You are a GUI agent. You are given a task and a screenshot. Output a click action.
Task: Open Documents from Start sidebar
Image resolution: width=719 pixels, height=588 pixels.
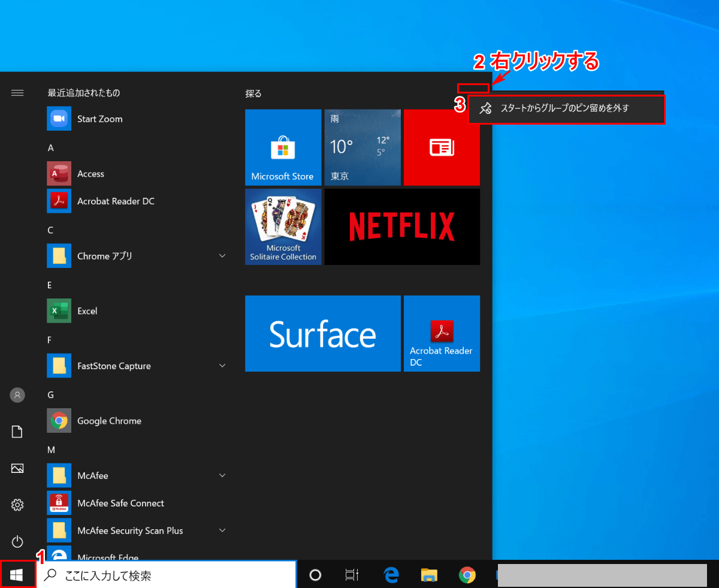pyautogui.click(x=17, y=432)
